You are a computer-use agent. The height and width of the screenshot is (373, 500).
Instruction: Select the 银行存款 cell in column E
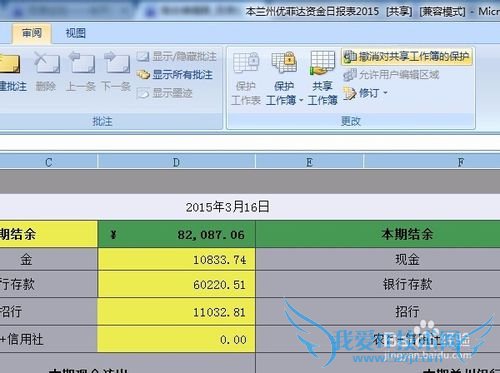tap(378, 284)
